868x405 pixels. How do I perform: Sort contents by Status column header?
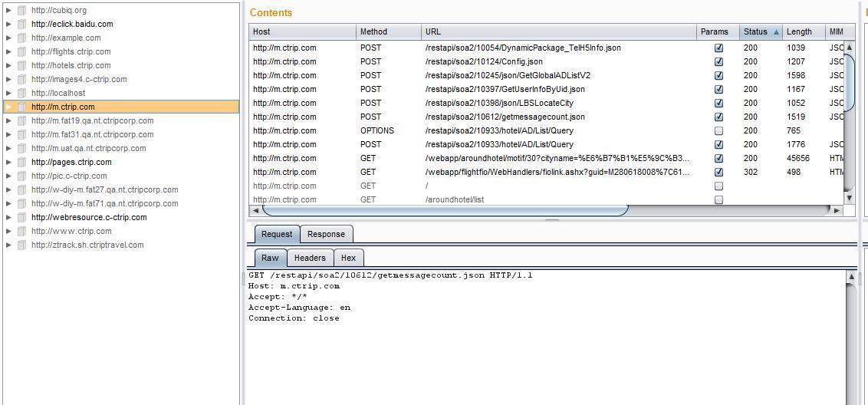[x=761, y=31]
